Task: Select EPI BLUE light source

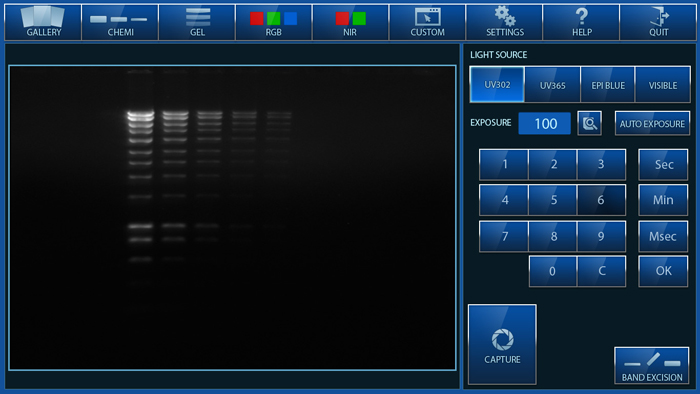Action: (608, 85)
